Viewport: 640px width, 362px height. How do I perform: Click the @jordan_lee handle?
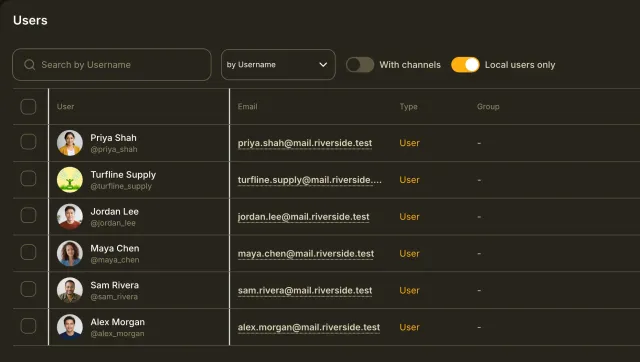(x=113, y=223)
